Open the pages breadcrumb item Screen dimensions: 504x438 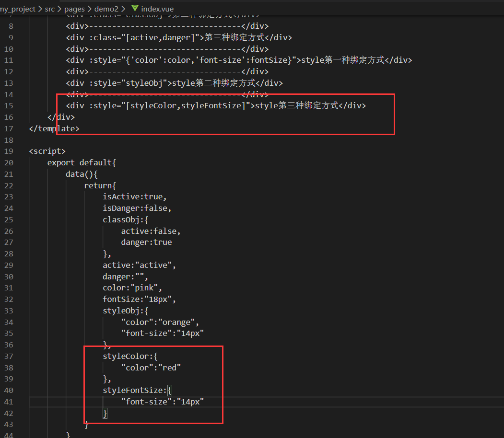click(x=75, y=9)
